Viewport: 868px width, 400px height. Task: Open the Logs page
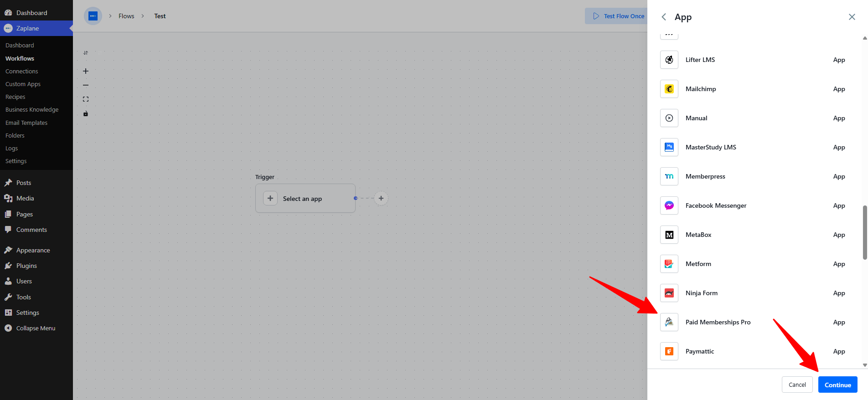12,148
